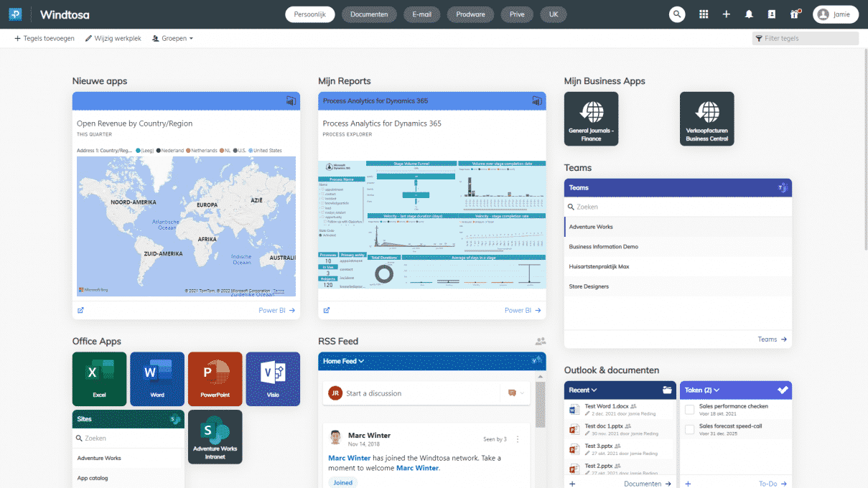Add new task with plus in Taken tile

click(688, 484)
